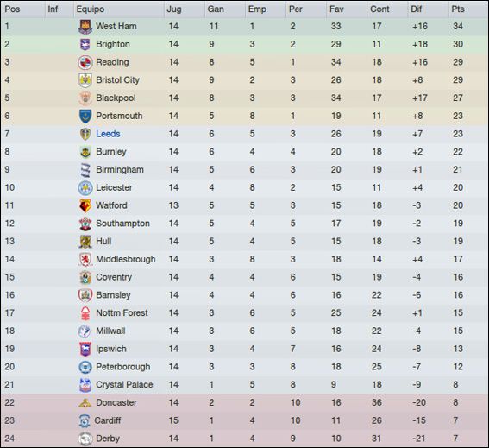This screenshot has width=489, height=448.
Task: Click the Leicester fox badge
Action: (x=85, y=188)
